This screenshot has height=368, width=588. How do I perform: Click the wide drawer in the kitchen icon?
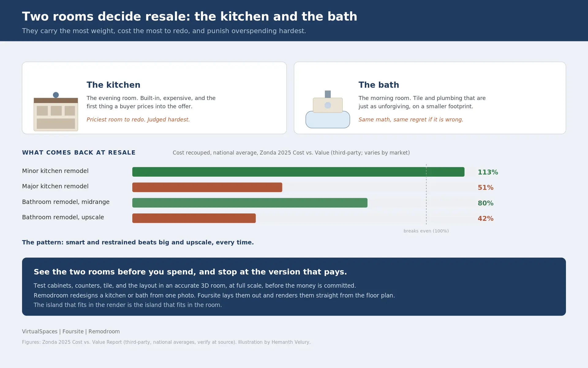pyautogui.click(x=56, y=124)
